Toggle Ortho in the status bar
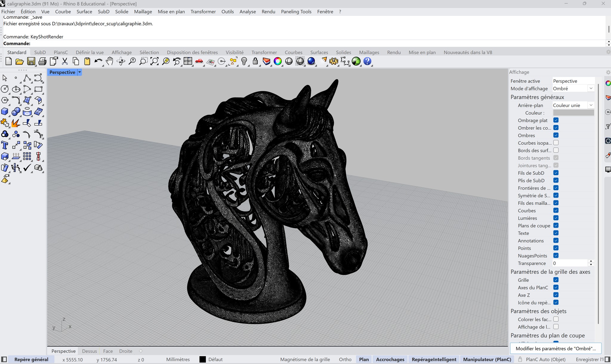This screenshot has width=611, height=364. click(345, 360)
